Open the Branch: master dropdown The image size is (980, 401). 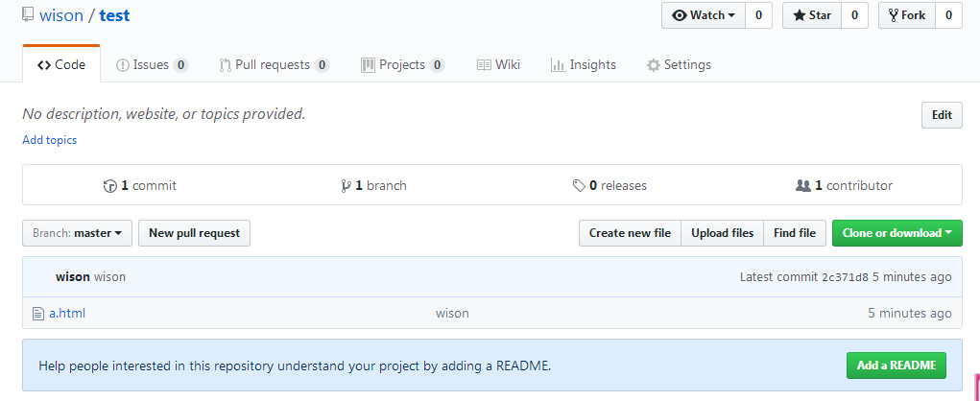tap(77, 233)
